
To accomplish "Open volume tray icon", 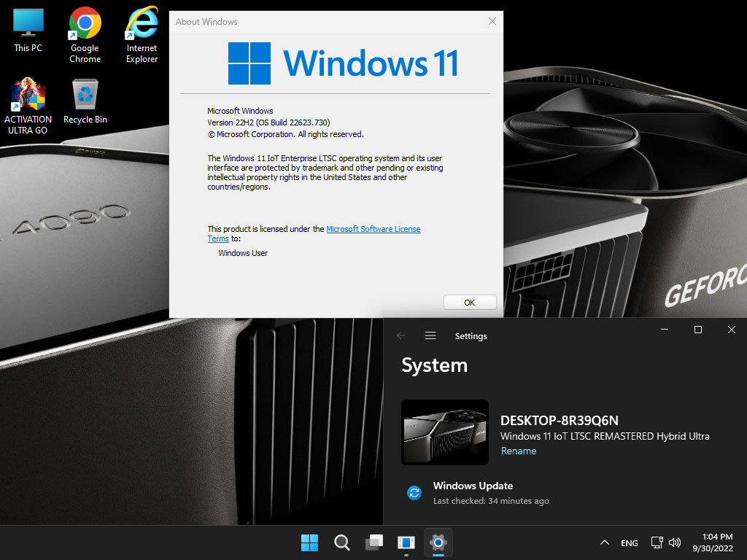I will [x=675, y=542].
